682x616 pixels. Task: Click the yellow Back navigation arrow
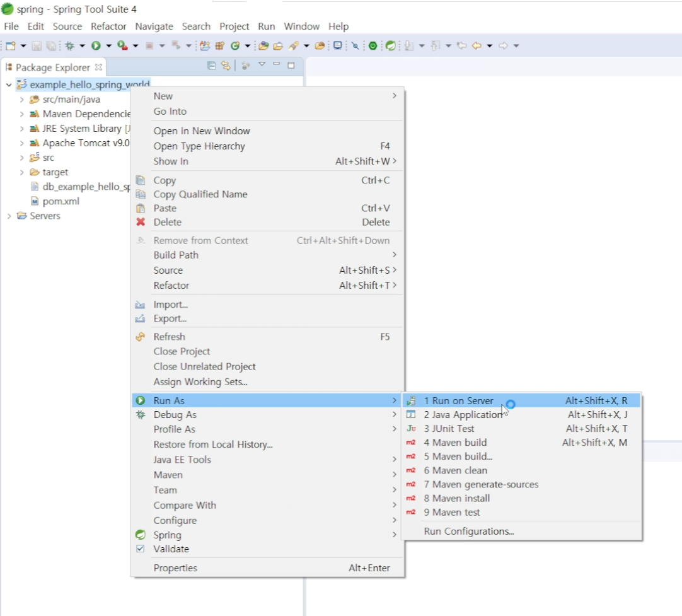pos(477,45)
